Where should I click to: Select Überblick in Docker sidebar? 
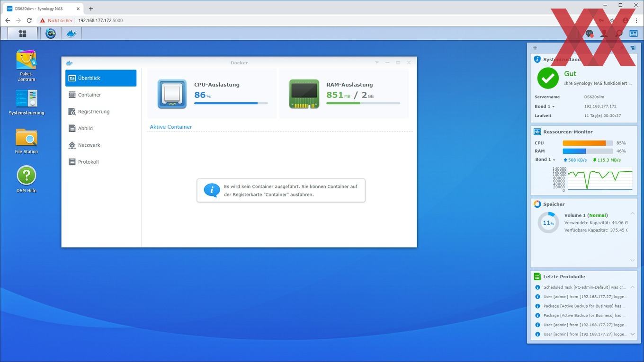[101, 78]
